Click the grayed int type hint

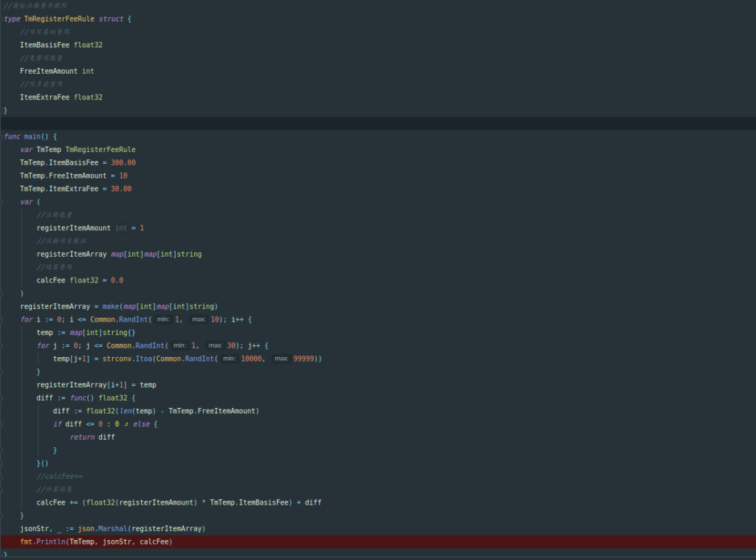tap(121, 228)
